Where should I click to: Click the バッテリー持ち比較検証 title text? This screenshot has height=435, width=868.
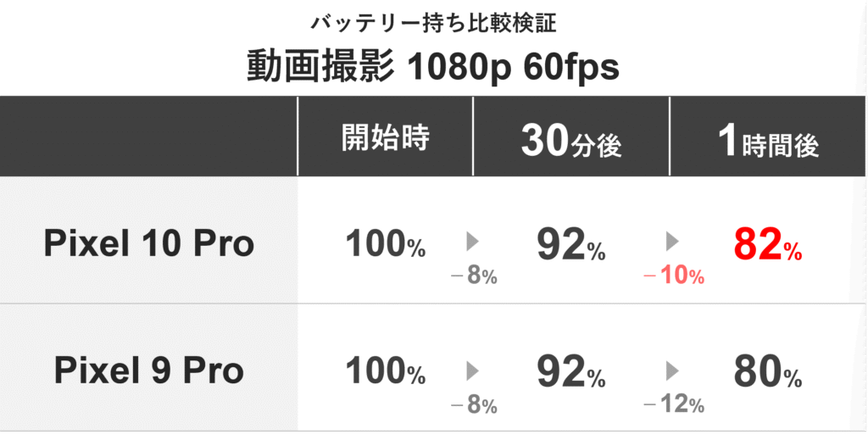(x=433, y=23)
